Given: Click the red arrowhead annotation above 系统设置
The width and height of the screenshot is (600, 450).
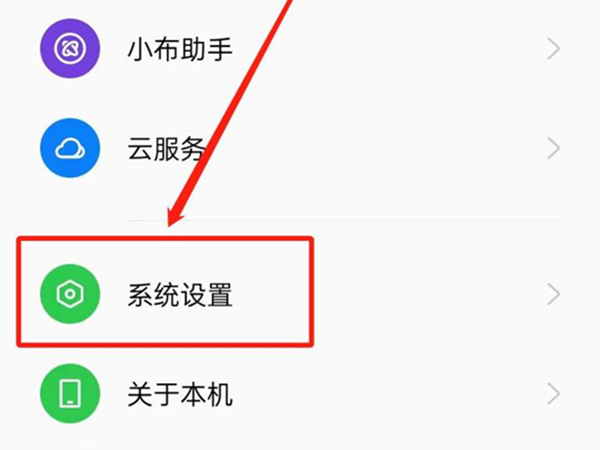Looking at the screenshot, I should 175,215.
